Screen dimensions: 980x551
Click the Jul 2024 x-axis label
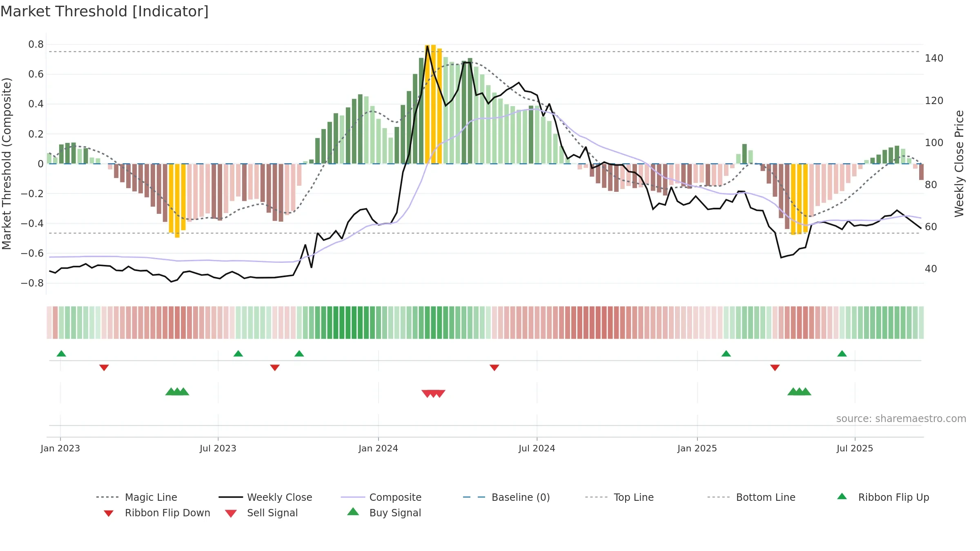coord(537,448)
